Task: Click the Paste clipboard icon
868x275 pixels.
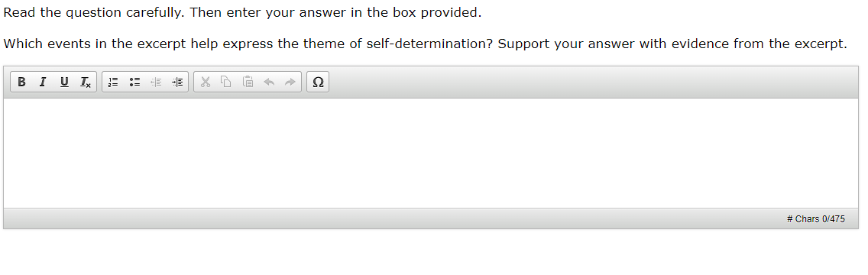Action: point(248,82)
